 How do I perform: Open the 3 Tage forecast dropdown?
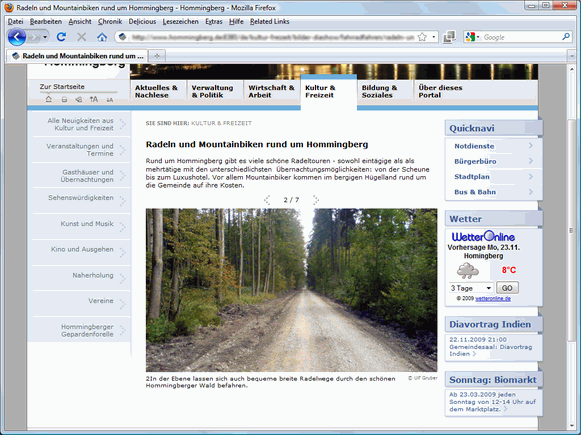pyautogui.click(x=471, y=288)
